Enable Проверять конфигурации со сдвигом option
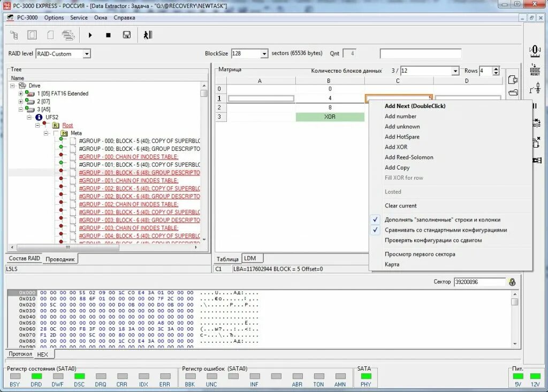Viewport: 548px width, 392px height. (433, 240)
